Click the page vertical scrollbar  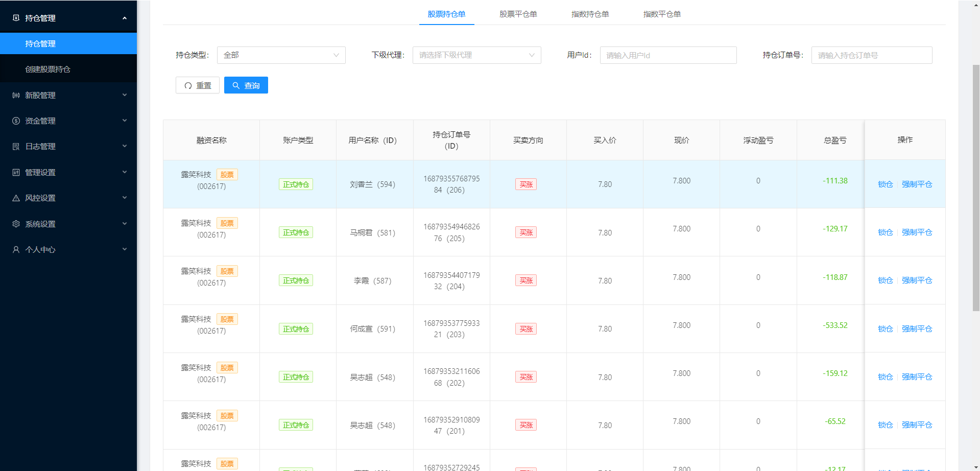975,188
